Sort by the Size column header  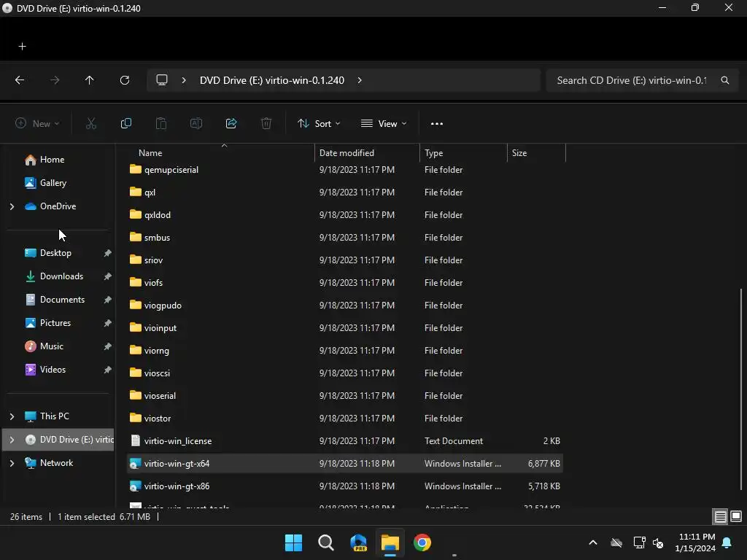[x=519, y=153]
